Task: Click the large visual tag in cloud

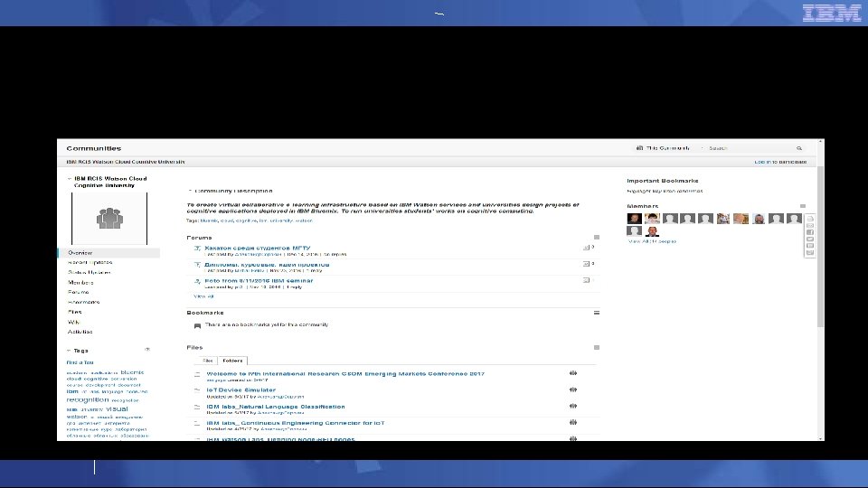Action: pyautogui.click(x=117, y=408)
